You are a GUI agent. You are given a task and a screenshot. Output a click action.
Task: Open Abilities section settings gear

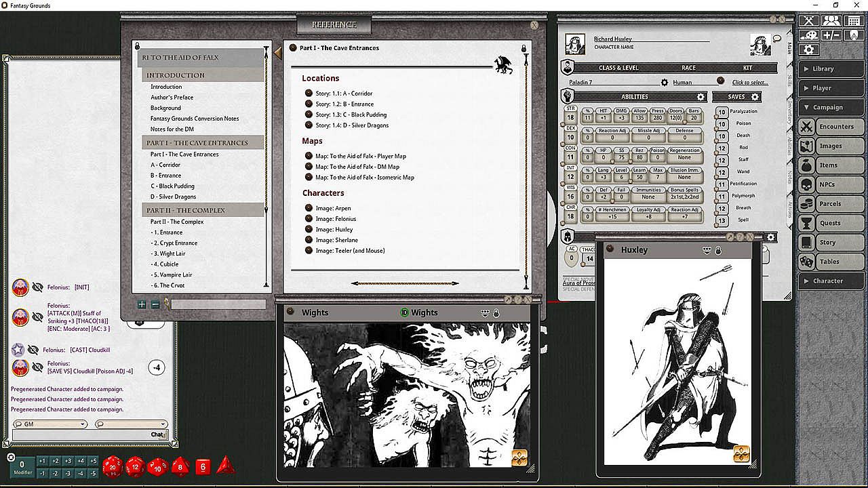pyautogui.click(x=701, y=97)
